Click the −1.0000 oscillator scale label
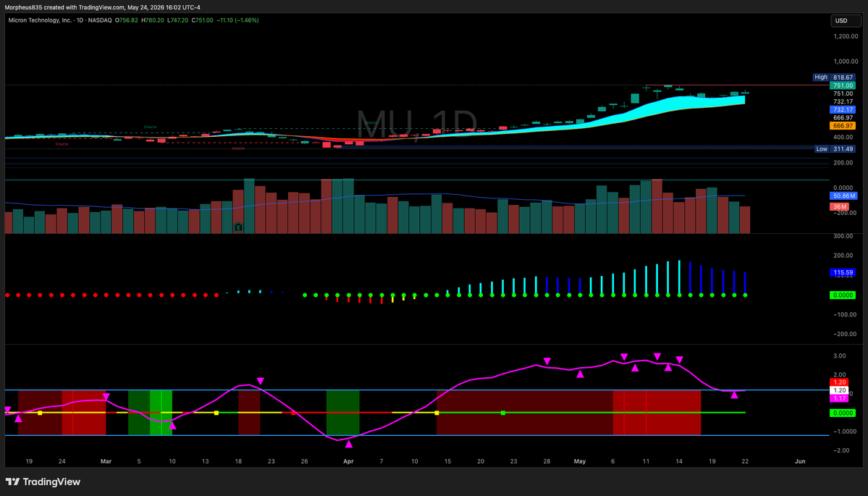This screenshot has height=496, width=868. (843, 432)
